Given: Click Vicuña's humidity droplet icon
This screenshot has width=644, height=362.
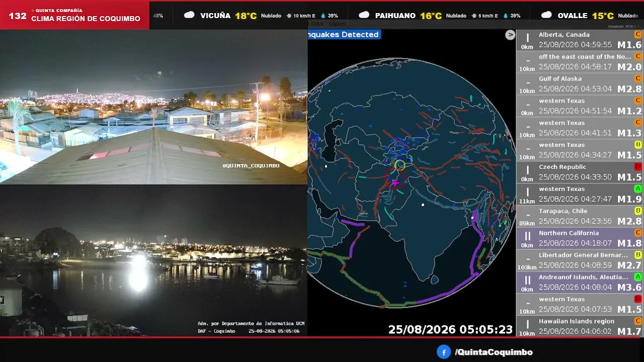Looking at the screenshot, I should click(324, 16).
